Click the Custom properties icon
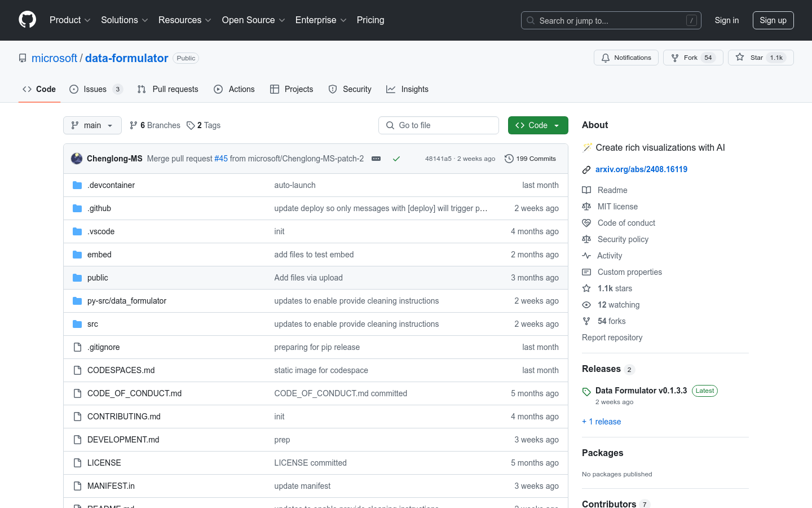This screenshot has height=508, width=812. pos(586,272)
